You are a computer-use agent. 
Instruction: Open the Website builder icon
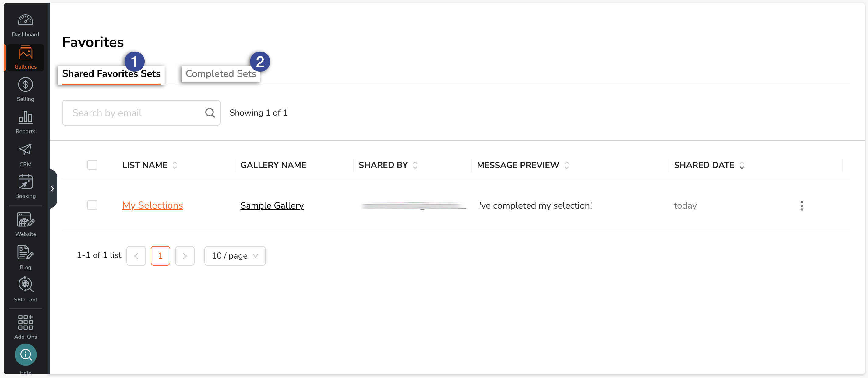click(25, 220)
